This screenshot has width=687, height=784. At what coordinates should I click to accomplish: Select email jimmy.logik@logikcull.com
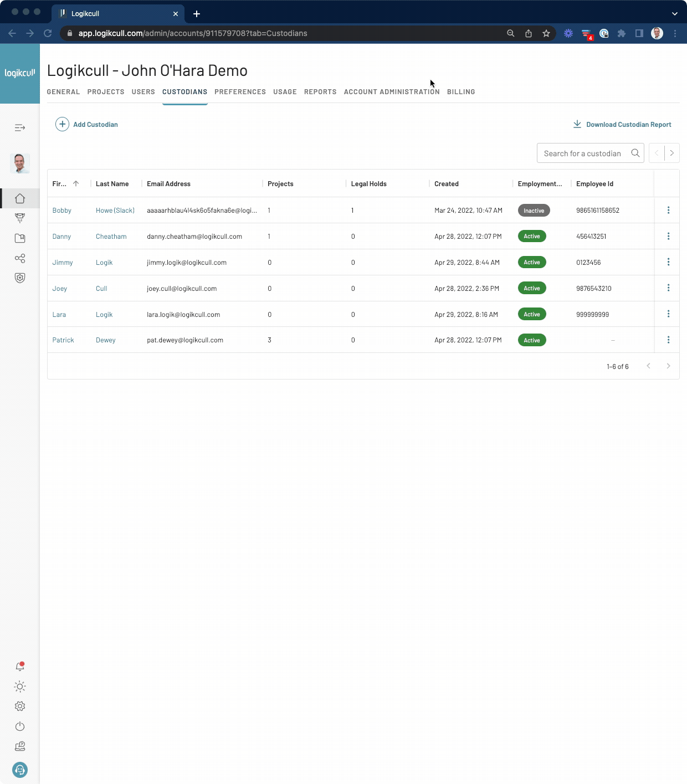point(187,263)
